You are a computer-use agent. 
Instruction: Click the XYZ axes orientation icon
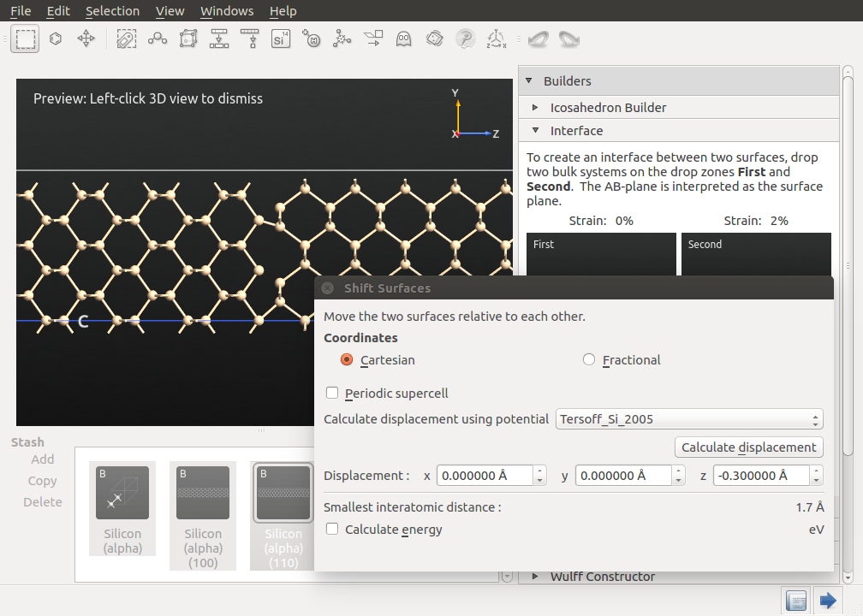pyautogui.click(x=497, y=39)
